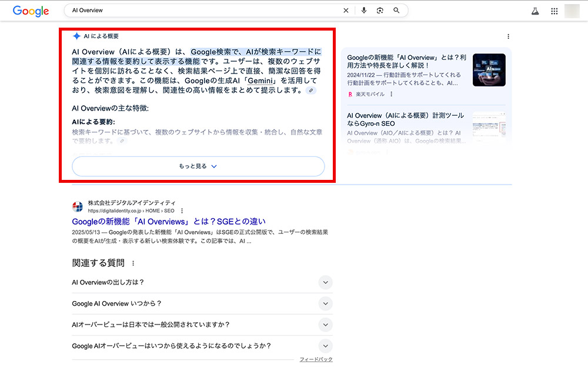Click the Google logo
This screenshot has width=588, height=368.
point(31,11)
